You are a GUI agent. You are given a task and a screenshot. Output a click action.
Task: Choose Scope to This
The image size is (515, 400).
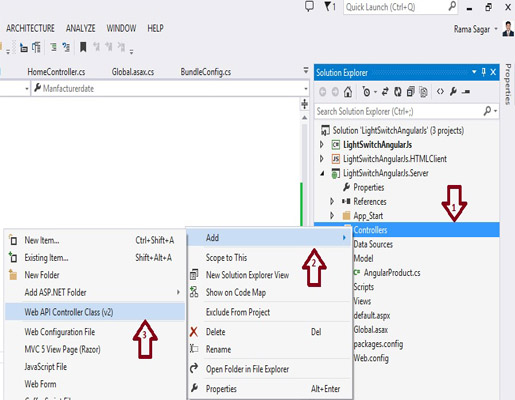(x=226, y=257)
